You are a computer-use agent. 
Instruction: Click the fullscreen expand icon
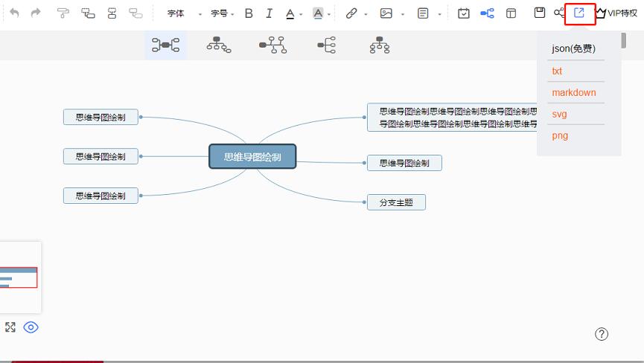[x=10, y=327]
